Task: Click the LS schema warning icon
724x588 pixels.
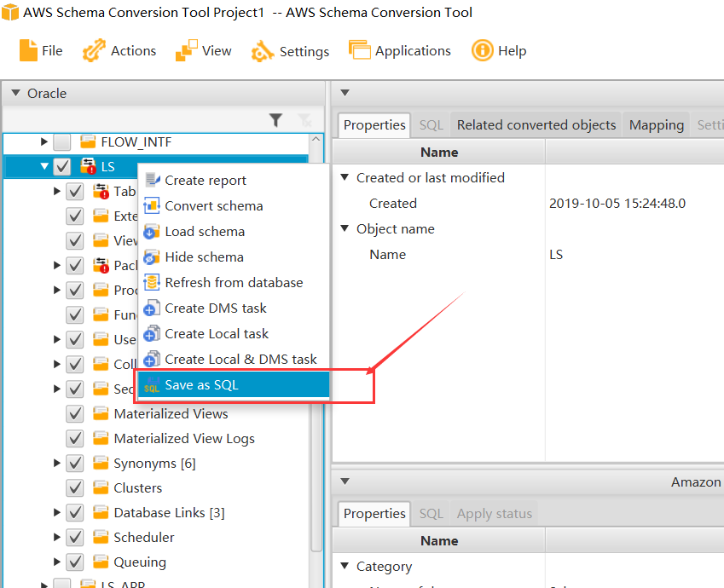Action: pyautogui.click(x=88, y=165)
